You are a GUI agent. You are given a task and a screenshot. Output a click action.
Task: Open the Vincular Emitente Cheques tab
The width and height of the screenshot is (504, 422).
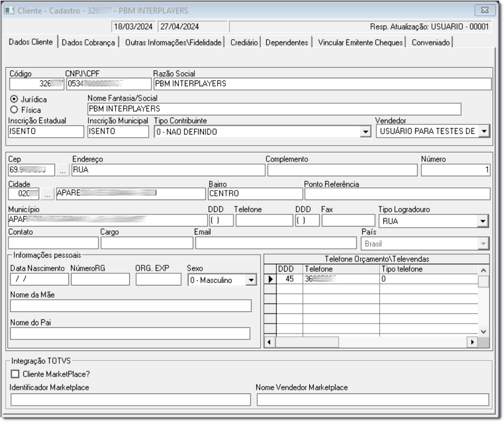pyautogui.click(x=361, y=42)
